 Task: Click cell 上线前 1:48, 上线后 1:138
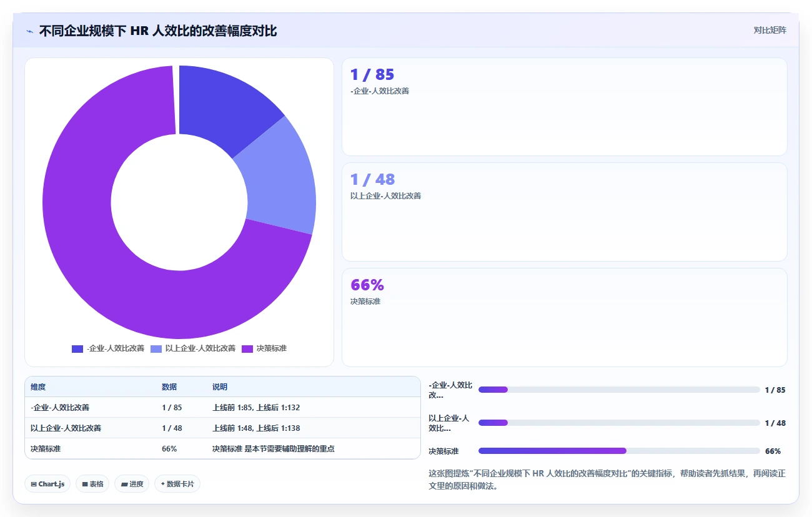point(256,428)
